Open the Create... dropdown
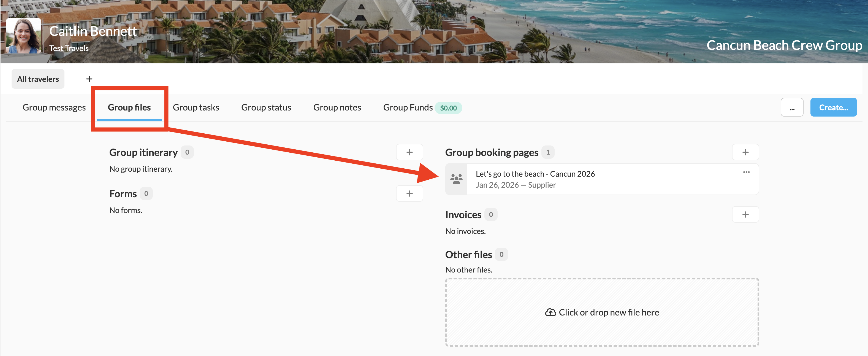 pos(833,107)
